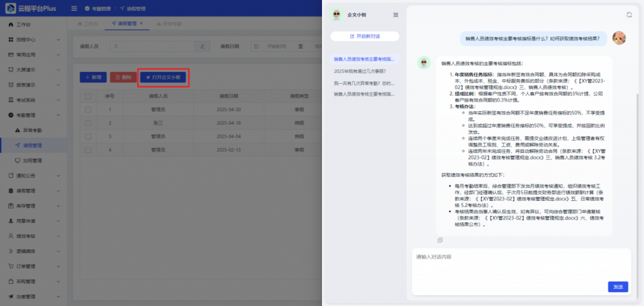
Task: Click the 订单管理 cart icon in the sidebar
Action: point(11,266)
